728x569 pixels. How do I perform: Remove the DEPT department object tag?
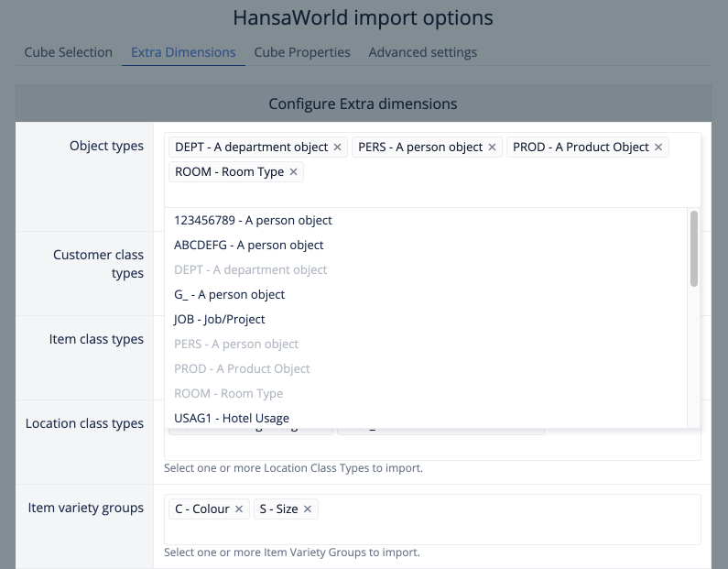tap(337, 147)
